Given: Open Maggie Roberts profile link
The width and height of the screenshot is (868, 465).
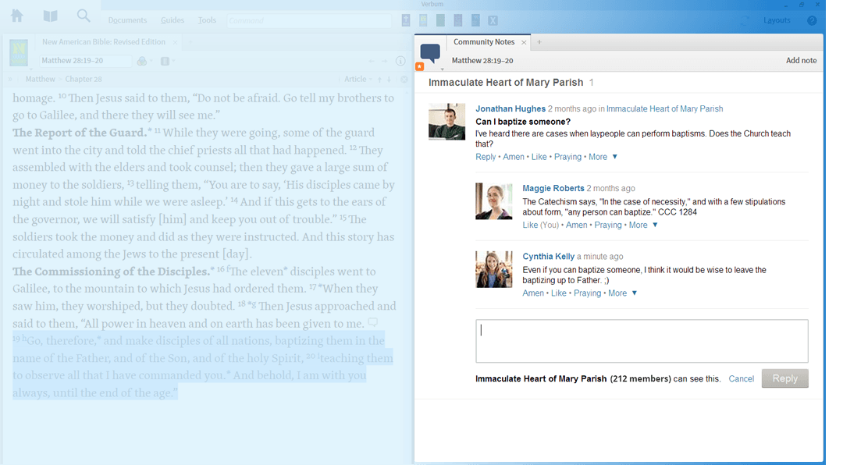Looking at the screenshot, I should click(x=553, y=188).
